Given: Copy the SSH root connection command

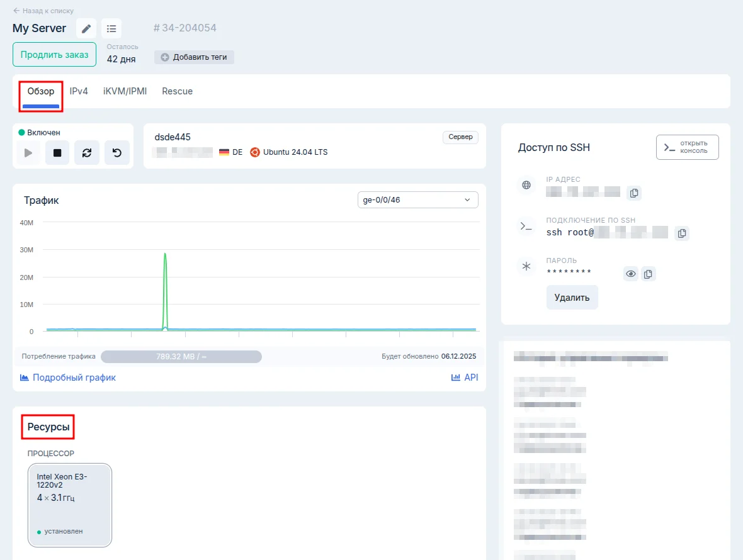Looking at the screenshot, I should [x=681, y=233].
